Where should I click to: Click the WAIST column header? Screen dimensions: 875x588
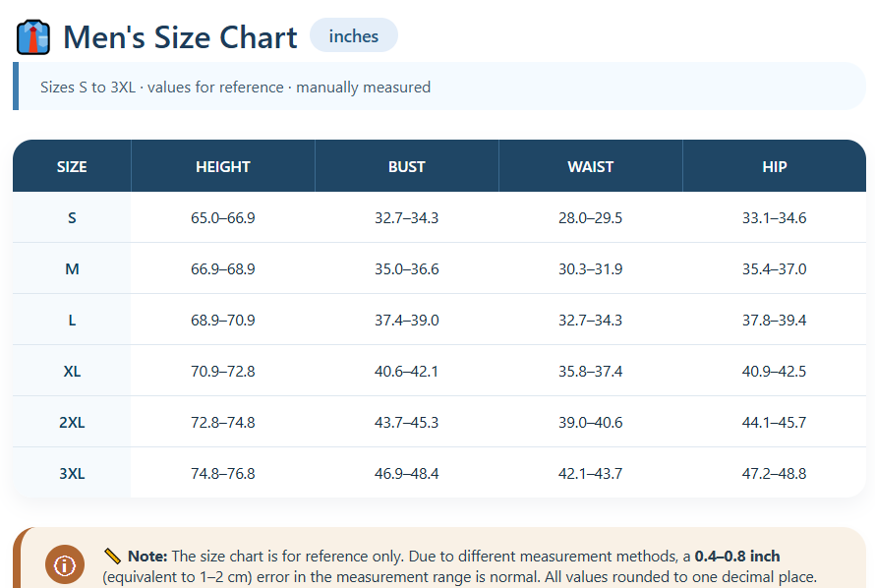tap(591, 167)
